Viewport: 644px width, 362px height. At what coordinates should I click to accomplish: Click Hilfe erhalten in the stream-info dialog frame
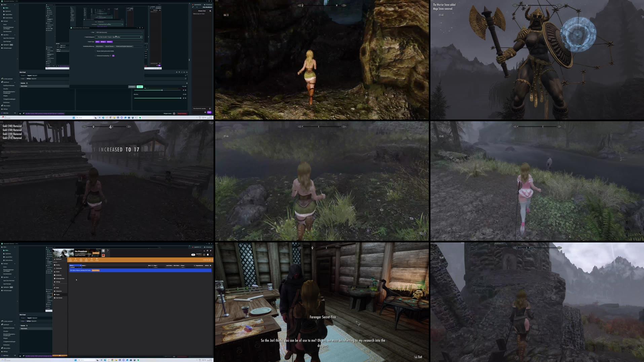click(7, 106)
